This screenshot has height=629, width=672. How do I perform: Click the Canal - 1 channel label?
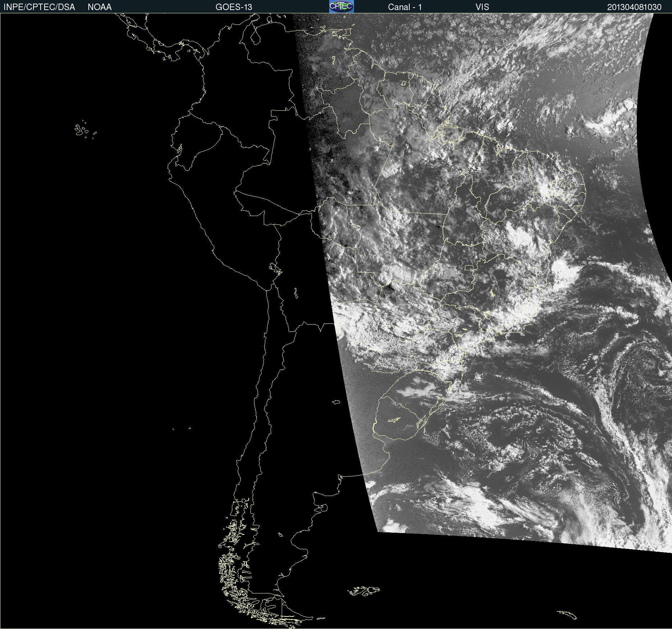coord(405,7)
